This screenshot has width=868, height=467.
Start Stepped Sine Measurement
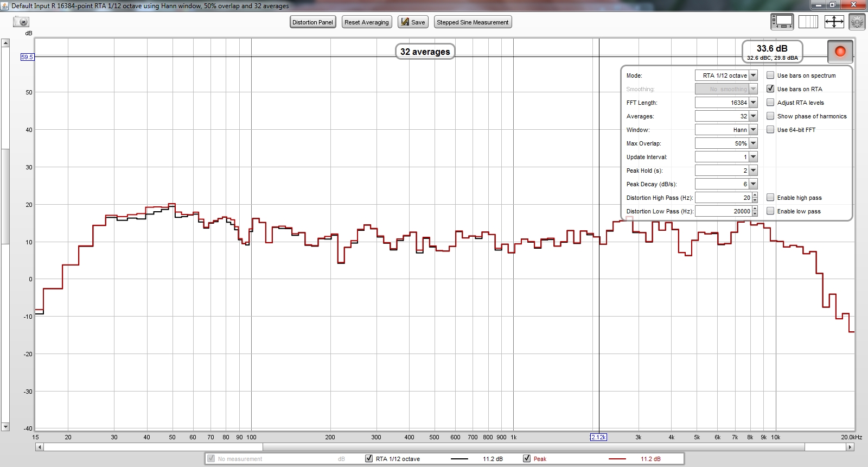point(473,22)
